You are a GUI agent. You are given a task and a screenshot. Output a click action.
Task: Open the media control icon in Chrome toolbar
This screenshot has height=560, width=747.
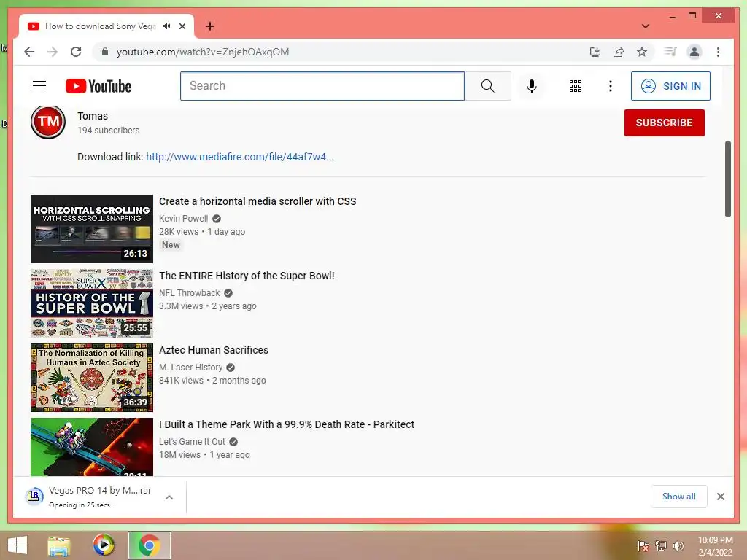tap(670, 52)
